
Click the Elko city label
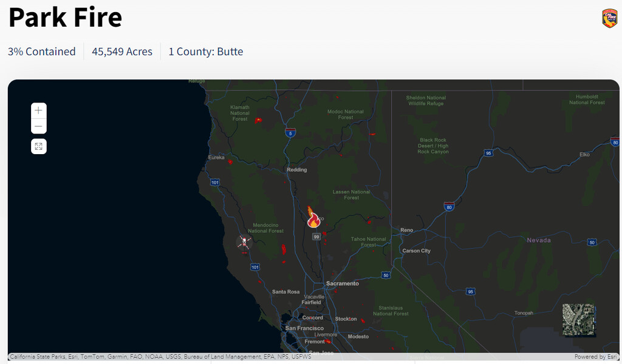tap(585, 155)
